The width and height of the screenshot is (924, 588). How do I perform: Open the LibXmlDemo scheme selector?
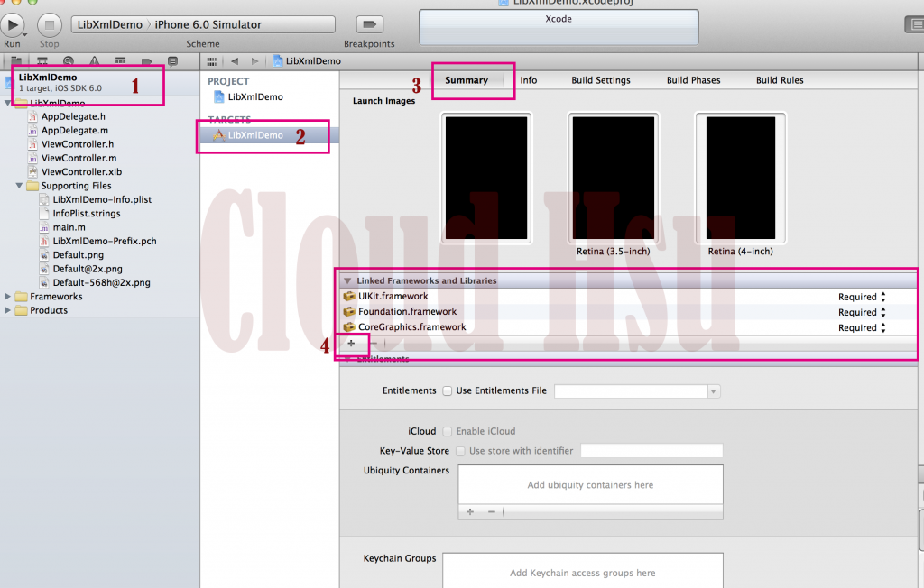(109, 24)
